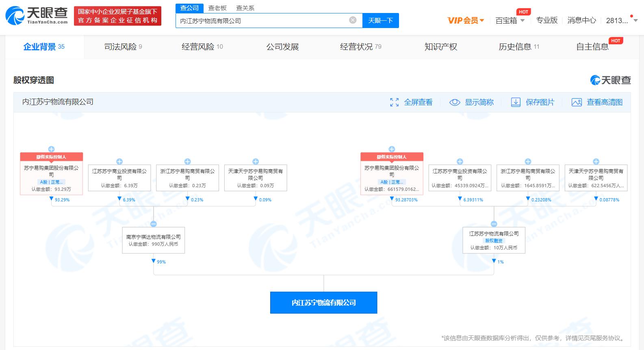Click 股权融资 tag on 江苏苏宁物流

click(x=494, y=240)
